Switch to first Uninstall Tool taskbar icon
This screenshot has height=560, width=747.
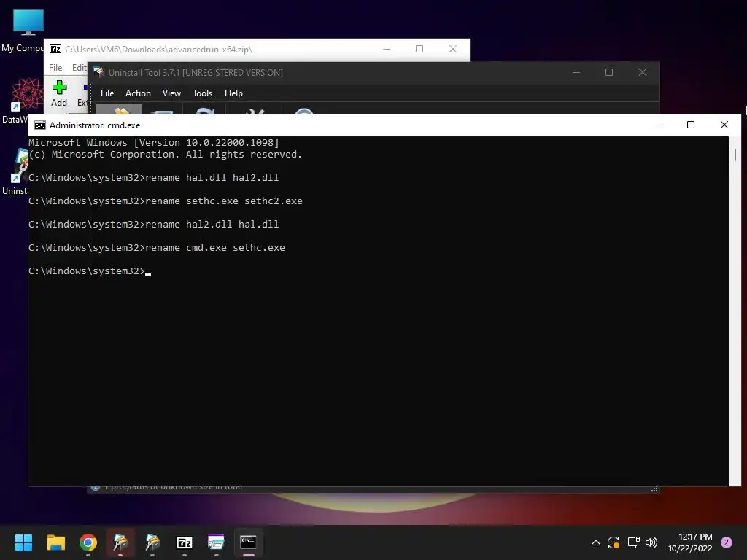click(x=120, y=542)
